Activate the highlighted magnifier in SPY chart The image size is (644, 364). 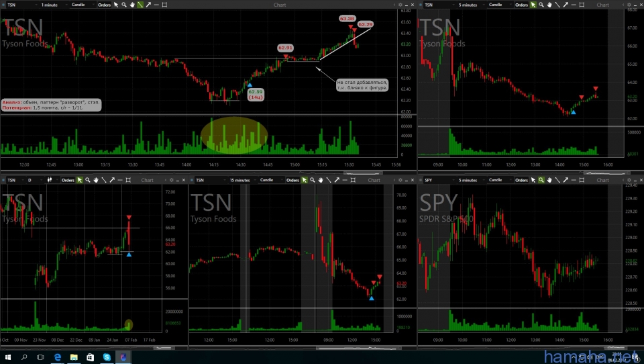(541, 180)
